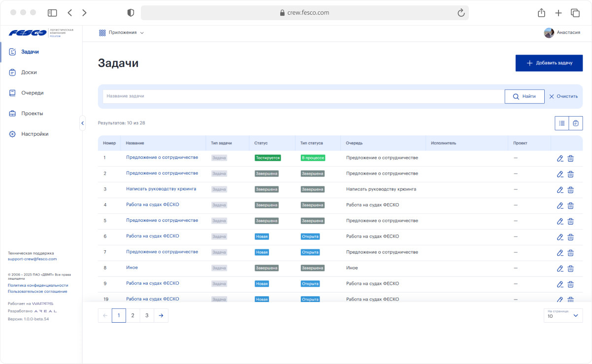Image resolution: width=592 pixels, height=364 pixels.
Task: Delete task 3 using its trash icon
Action: [570, 190]
